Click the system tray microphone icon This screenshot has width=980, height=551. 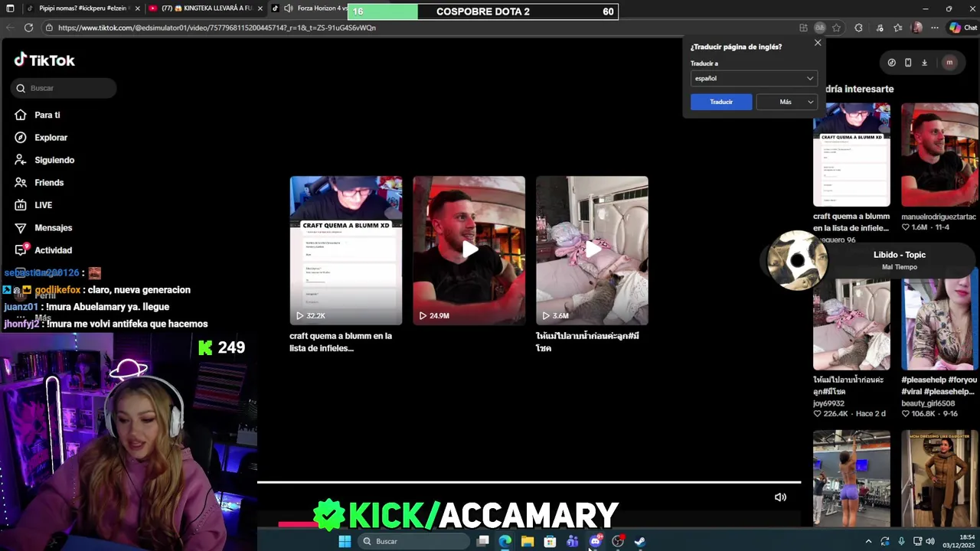[901, 541]
